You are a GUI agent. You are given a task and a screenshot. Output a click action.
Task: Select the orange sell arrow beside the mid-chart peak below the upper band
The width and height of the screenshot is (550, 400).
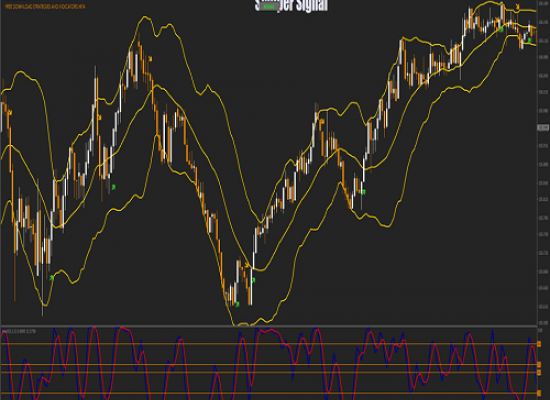322,122
